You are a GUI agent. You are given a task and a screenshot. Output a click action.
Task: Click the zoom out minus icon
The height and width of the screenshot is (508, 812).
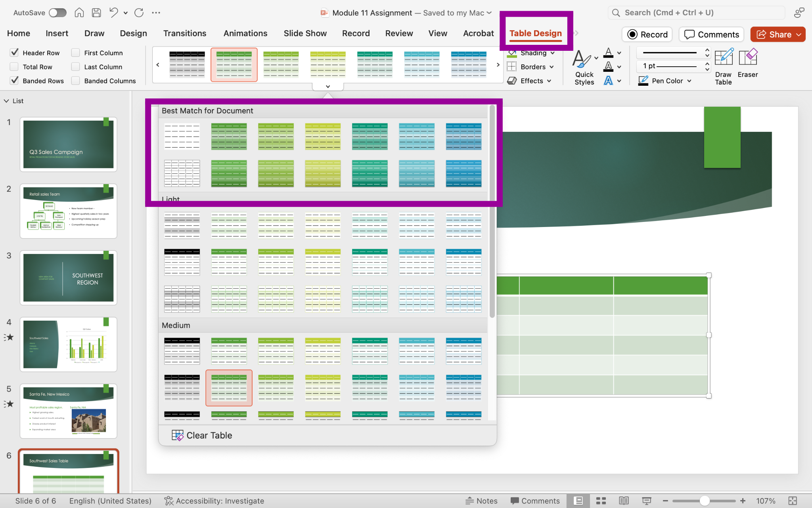pos(665,501)
